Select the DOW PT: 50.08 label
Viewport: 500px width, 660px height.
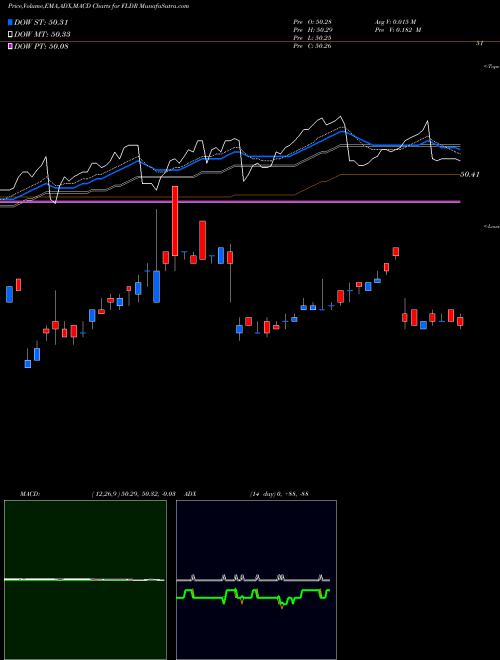pos(41,46)
